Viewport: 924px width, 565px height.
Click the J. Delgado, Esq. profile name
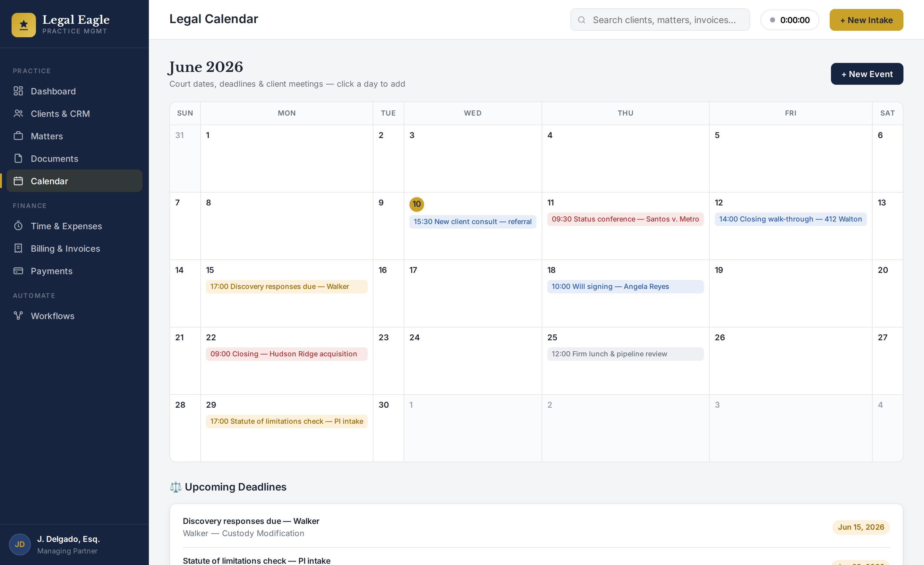click(x=68, y=539)
